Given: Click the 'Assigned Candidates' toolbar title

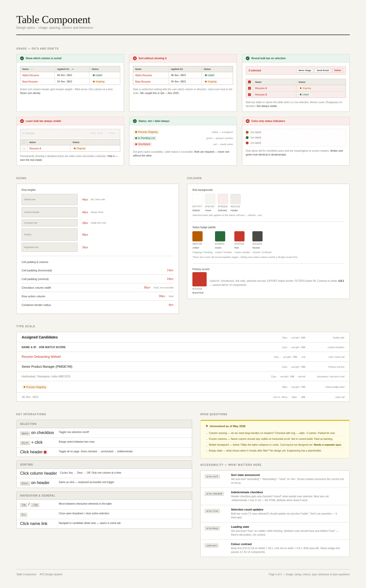Looking at the screenshot, I should point(40,337).
